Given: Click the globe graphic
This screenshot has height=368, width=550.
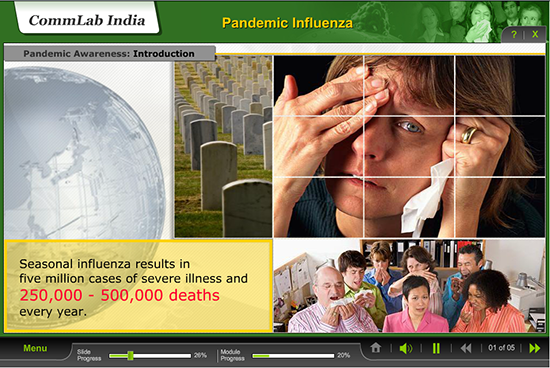Looking at the screenshot, I should point(85,151).
